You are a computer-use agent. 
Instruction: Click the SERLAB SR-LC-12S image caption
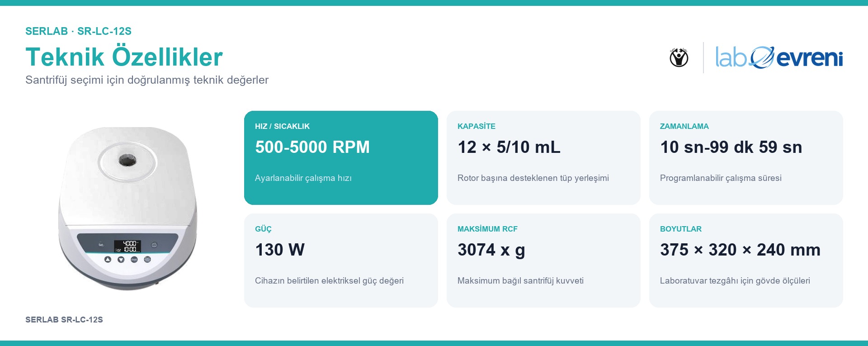click(64, 320)
